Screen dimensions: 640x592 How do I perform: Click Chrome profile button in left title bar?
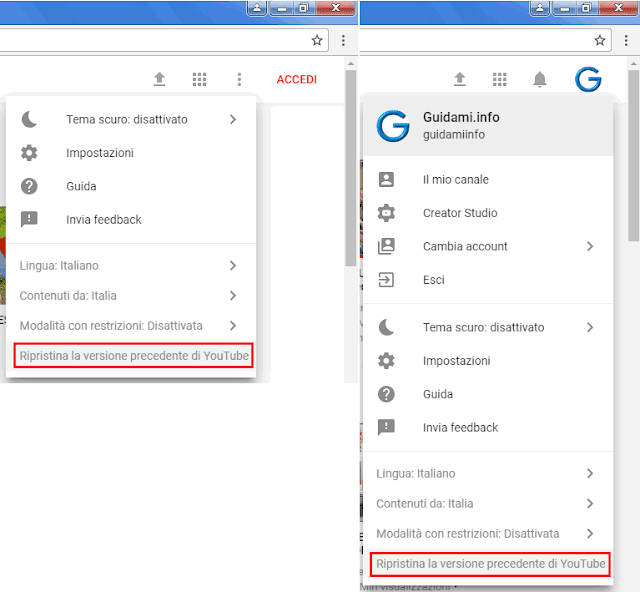257,8
